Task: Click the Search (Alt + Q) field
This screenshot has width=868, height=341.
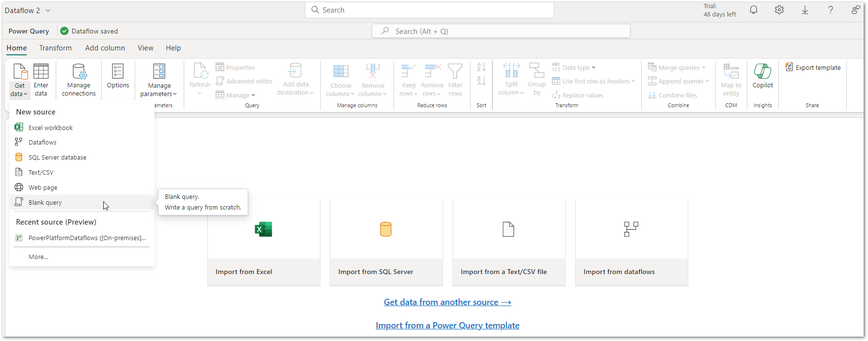Action: point(501,31)
